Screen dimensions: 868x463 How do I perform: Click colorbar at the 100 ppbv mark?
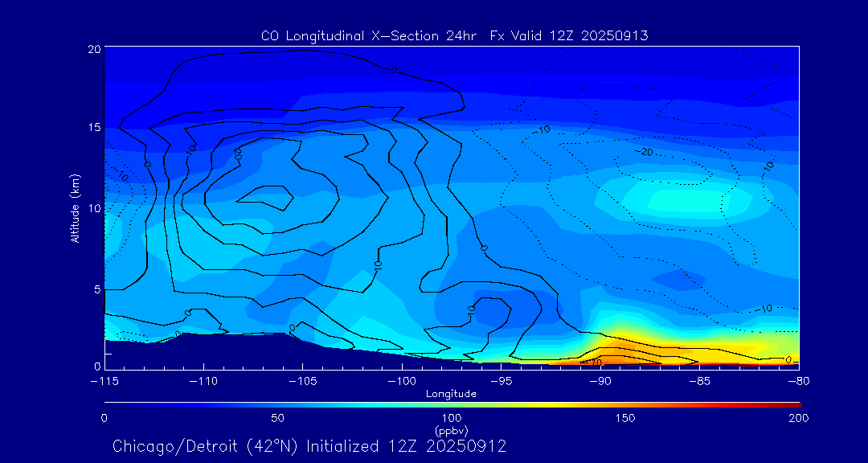(x=452, y=404)
